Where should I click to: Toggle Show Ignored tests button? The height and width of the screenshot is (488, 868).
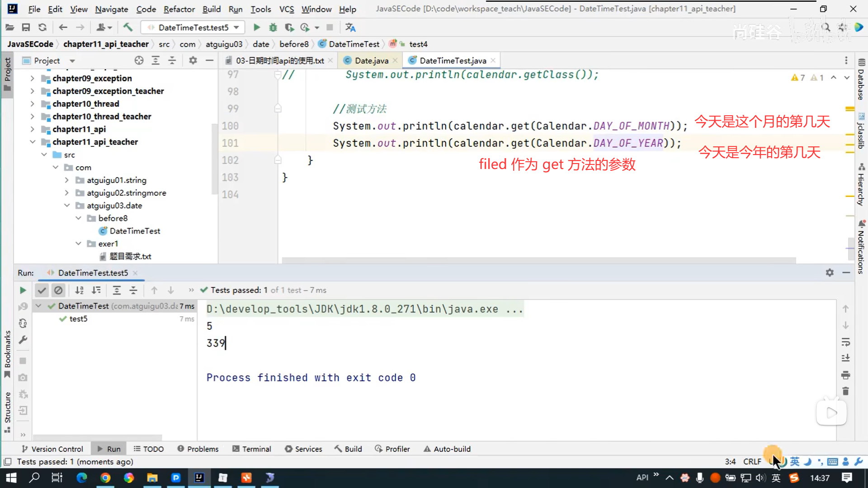pos(58,290)
